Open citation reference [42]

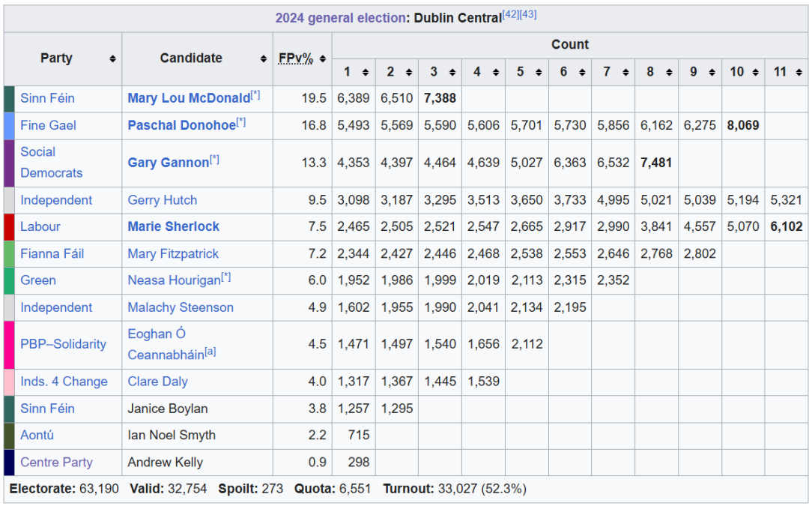tap(511, 14)
